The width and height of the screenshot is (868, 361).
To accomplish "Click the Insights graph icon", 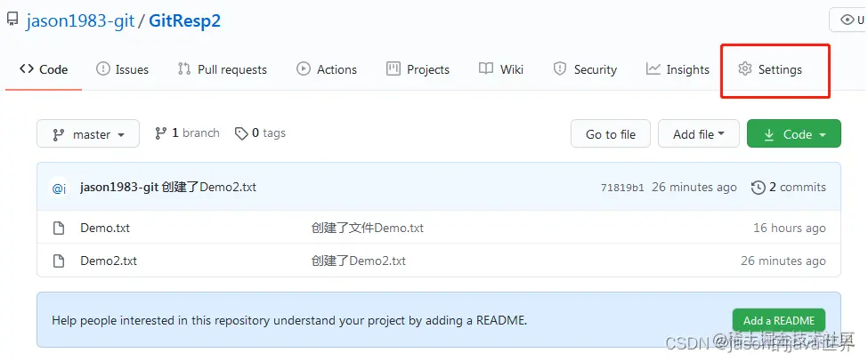I will (653, 69).
